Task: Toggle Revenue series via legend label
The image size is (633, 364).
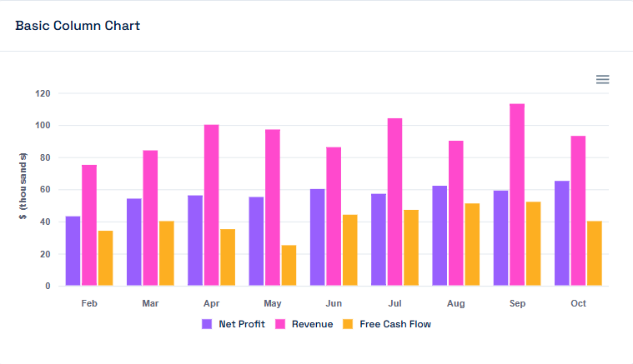Action: coord(312,324)
